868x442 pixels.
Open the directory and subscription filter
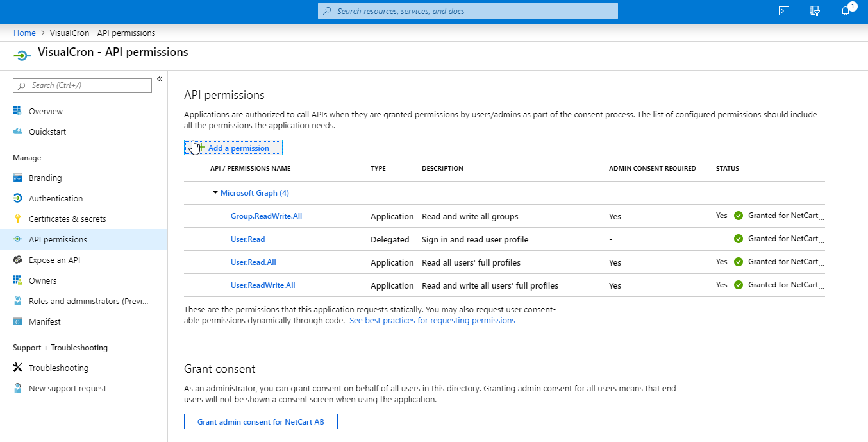tap(815, 11)
